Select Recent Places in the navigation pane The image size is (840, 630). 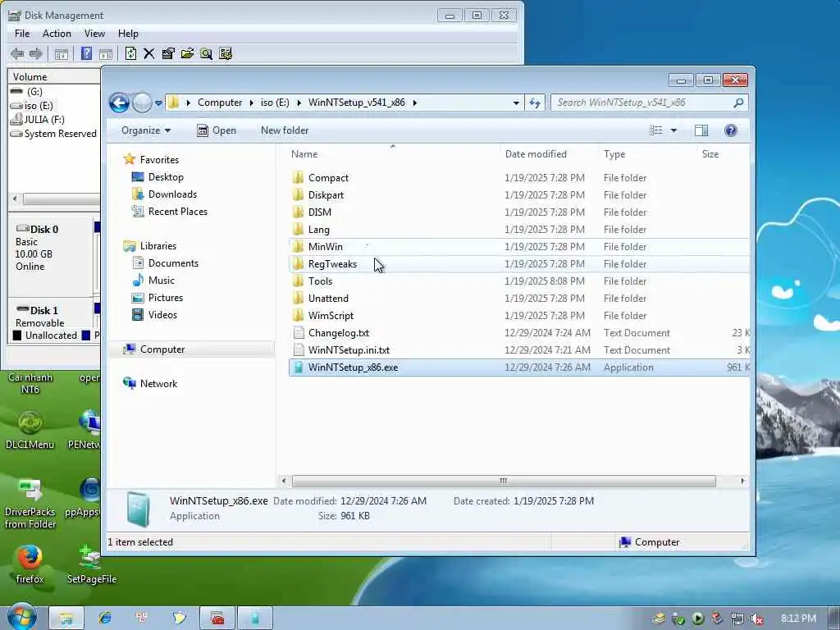[x=170, y=212]
